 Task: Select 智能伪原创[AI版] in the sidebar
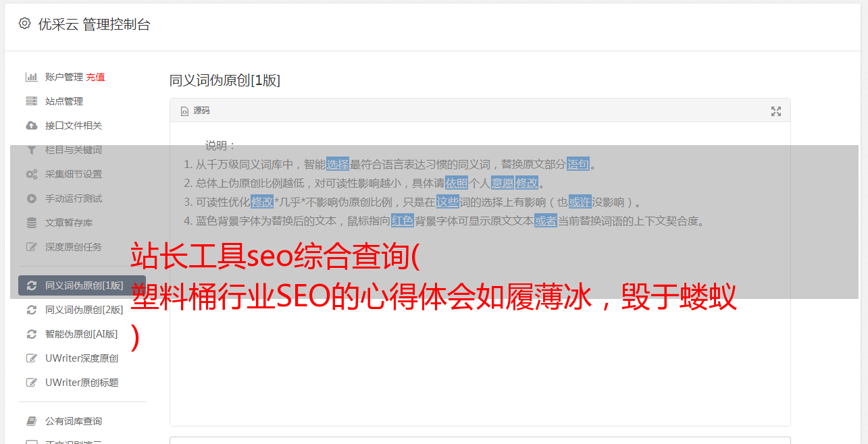tap(82, 334)
